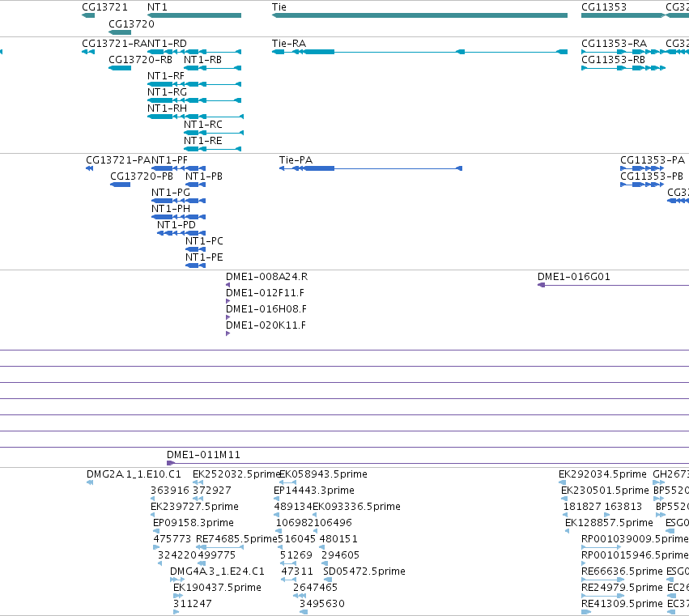689x616 pixels.
Task: Click the 'EK190437.5prime' EST
Action: click(178, 596)
